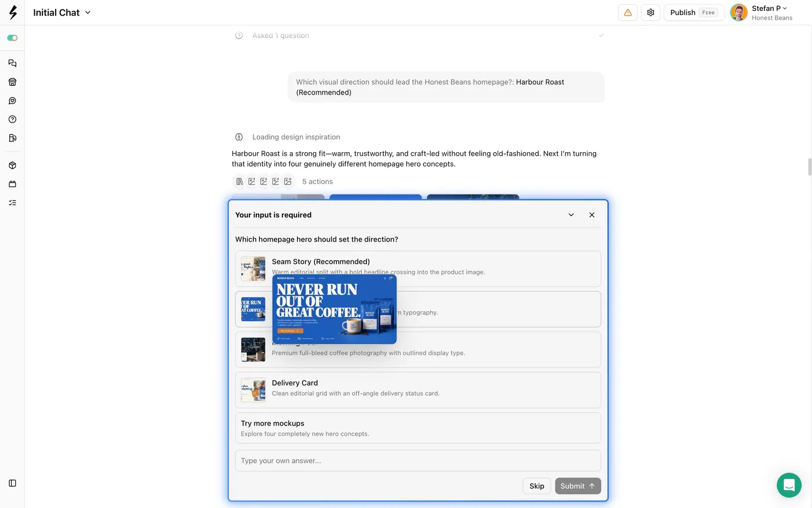The width and height of the screenshot is (812, 508).
Task: Click the image icon directly beside '5 actions'
Action: coord(288,182)
